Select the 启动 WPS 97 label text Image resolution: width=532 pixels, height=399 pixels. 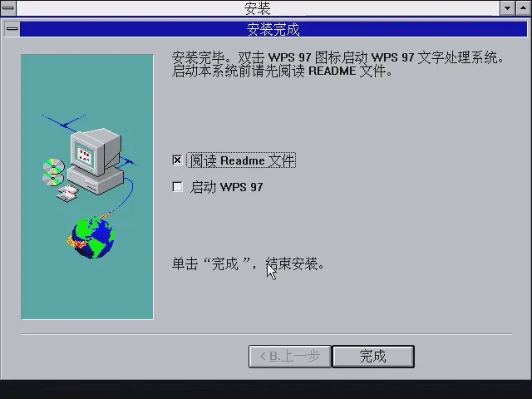[x=226, y=187]
